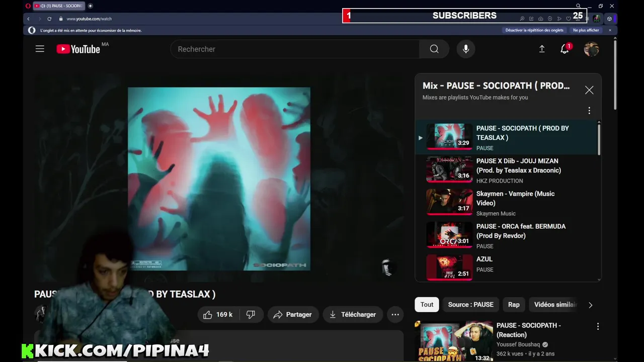Open PAUSE - SOCIOPATH (Reaction) thumbnail

tap(453, 341)
